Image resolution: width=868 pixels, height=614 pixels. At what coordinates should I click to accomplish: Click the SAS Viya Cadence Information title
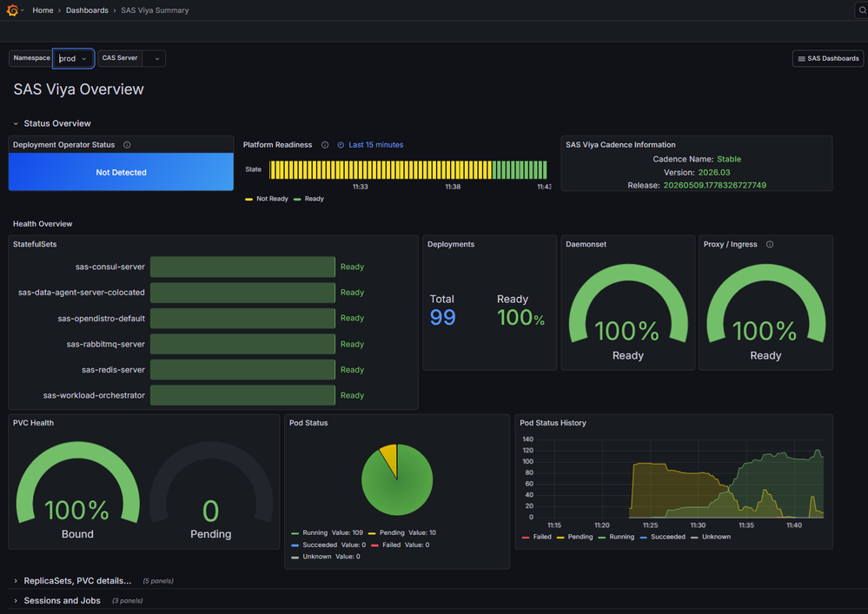tap(620, 145)
